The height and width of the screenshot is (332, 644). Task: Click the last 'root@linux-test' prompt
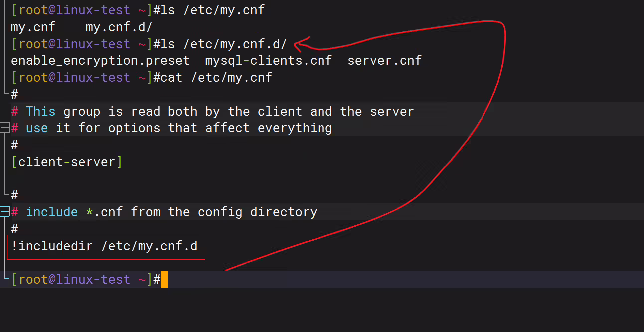pos(74,279)
